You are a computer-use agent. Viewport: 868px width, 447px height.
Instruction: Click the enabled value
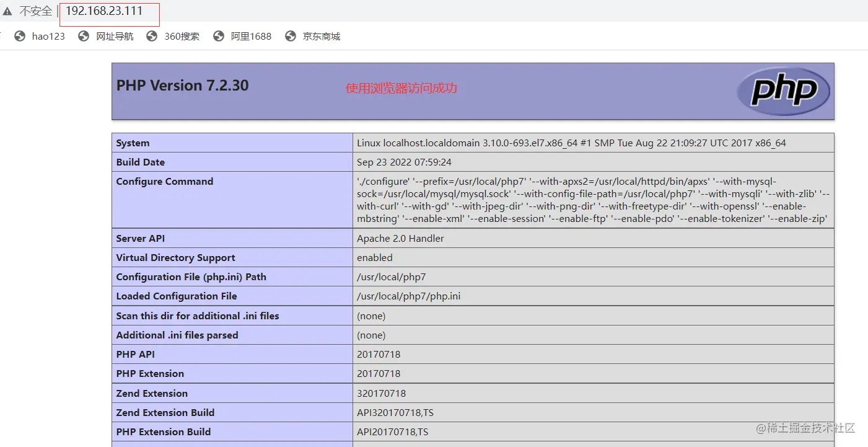coord(375,257)
